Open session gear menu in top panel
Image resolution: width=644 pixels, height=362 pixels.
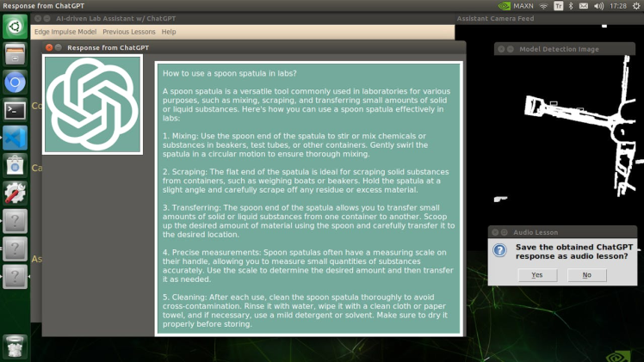tap(636, 6)
